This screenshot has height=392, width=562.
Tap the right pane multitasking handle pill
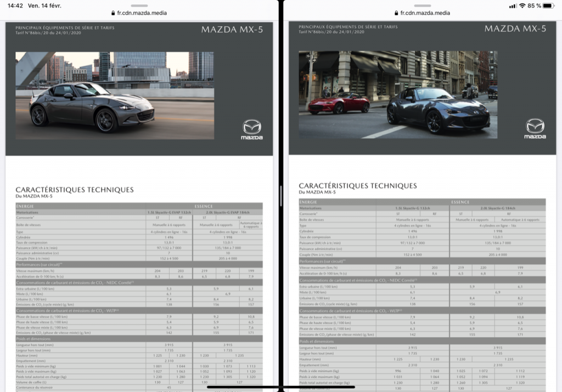pos(423,5)
